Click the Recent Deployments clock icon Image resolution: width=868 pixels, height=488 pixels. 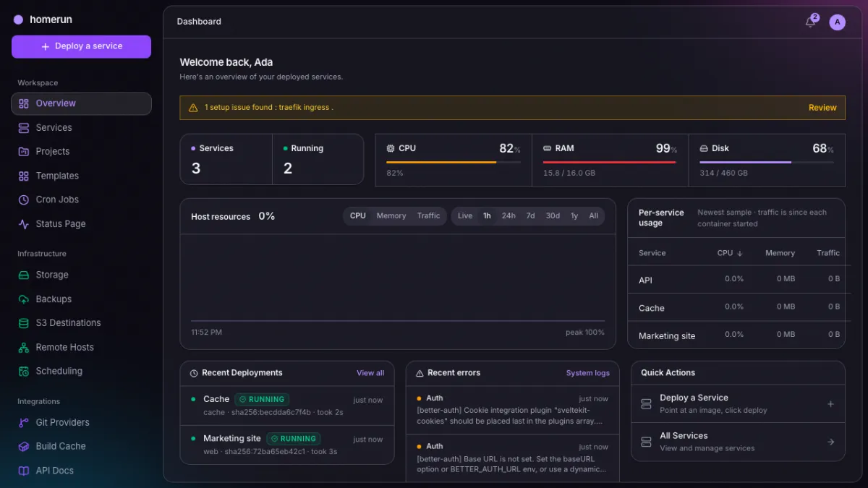click(194, 373)
